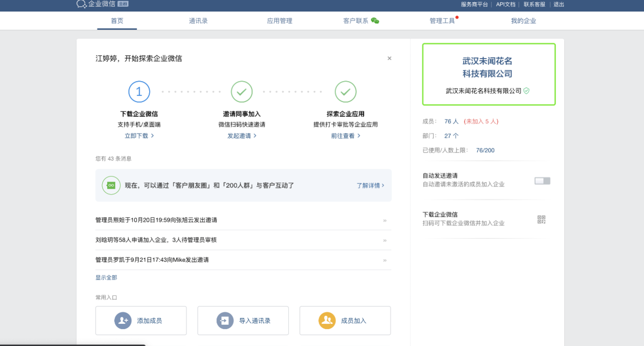Click 扫码可下载企业微信并加入企业 description
Image resolution: width=644 pixels, height=346 pixels.
[463, 223]
